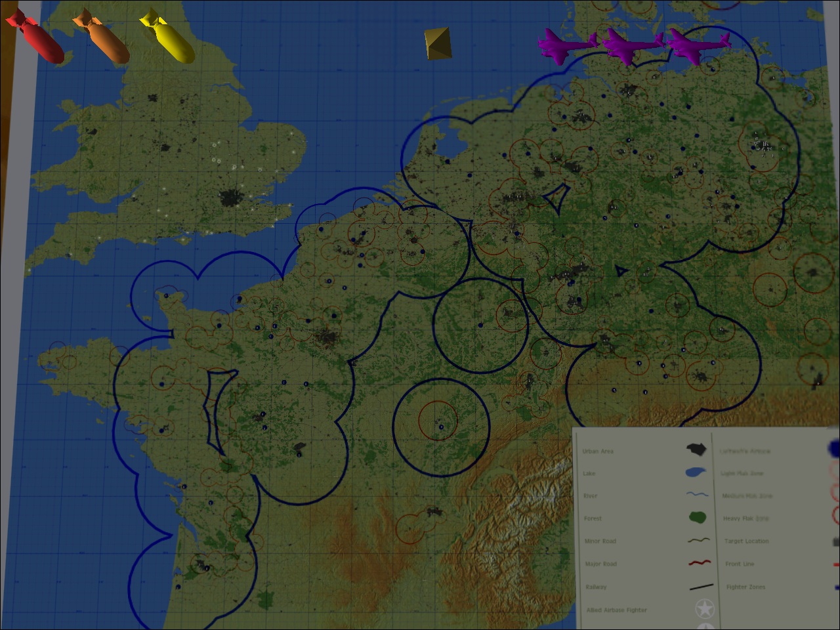The width and height of the screenshot is (840, 630).
Task: Click the black Railway line symbol
Action: point(701,587)
